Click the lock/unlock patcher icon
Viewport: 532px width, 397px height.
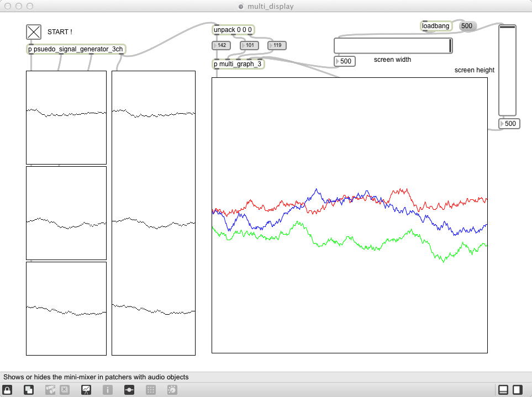point(8,390)
